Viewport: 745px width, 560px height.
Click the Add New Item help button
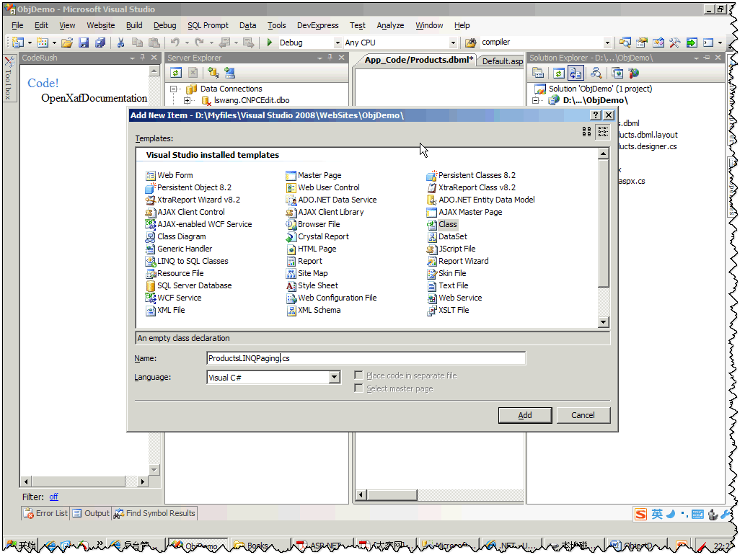click(595, 115)
